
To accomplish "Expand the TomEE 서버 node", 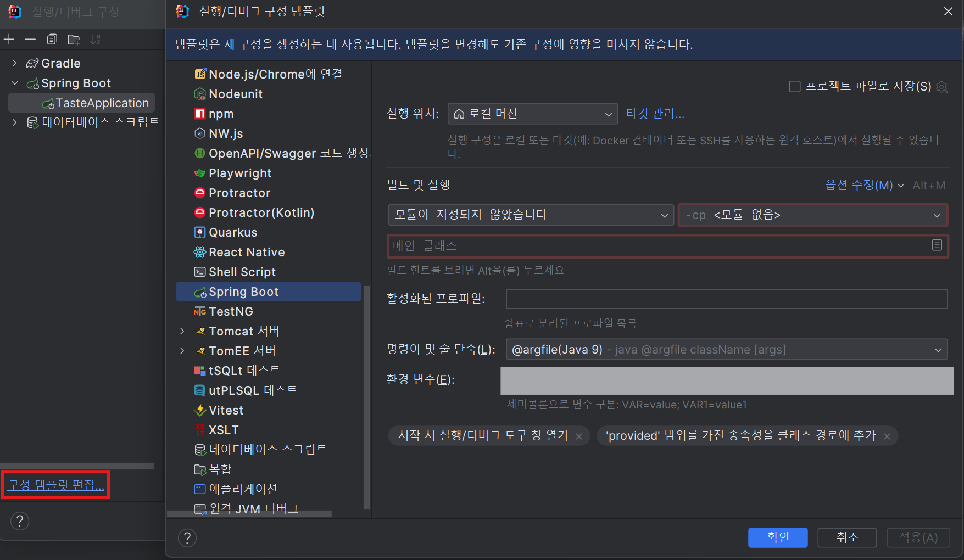I will tap(182, 351).
